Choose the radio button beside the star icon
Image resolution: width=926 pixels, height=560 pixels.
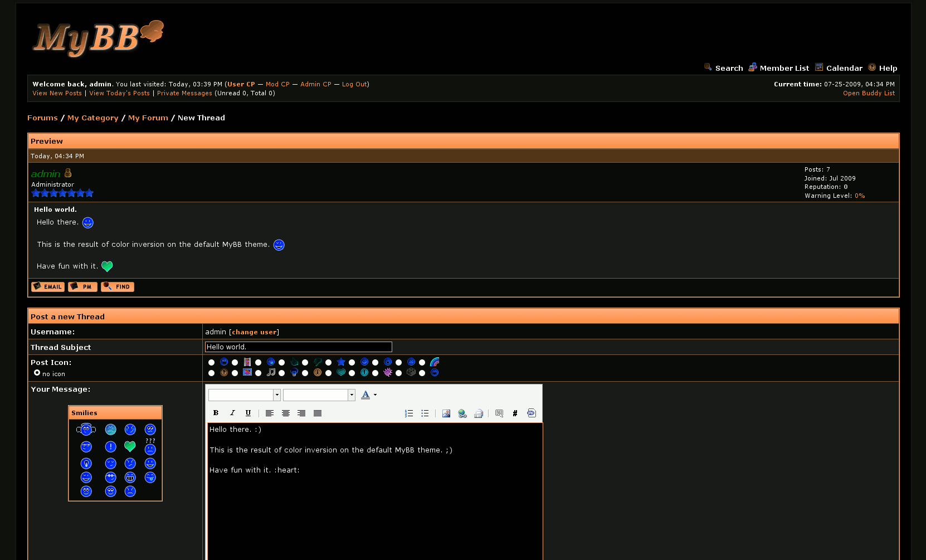point(329,363)
